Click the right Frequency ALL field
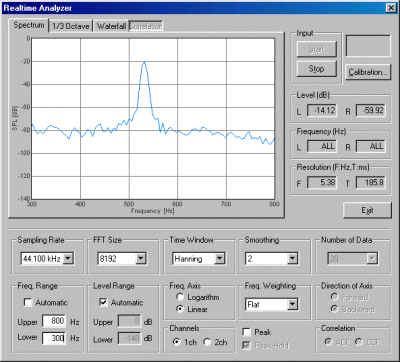The height and width of the screenshot is (362, 400). (371, 146)
